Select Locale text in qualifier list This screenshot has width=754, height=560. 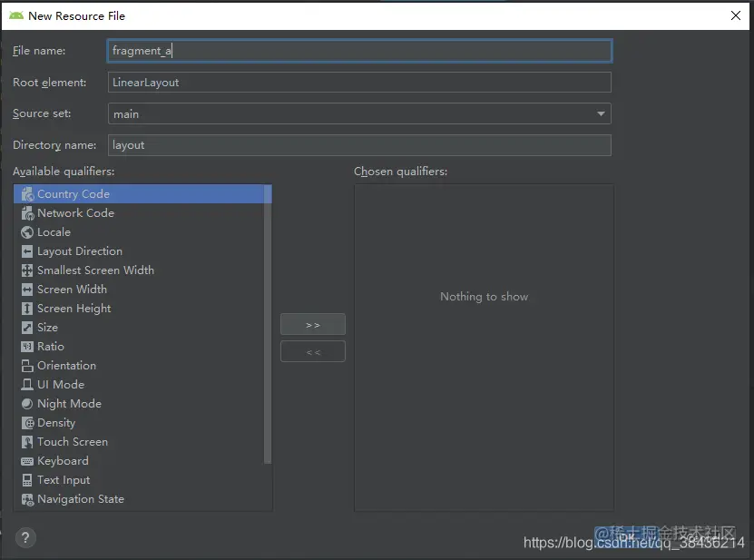54,231
